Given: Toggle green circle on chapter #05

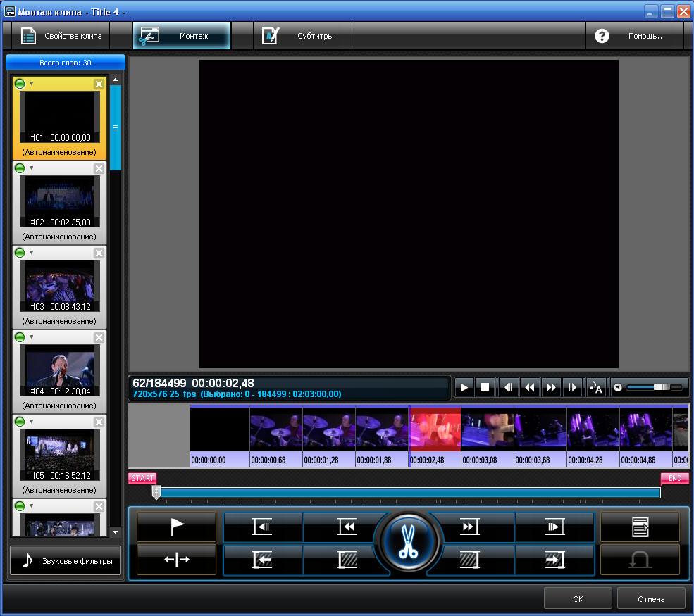Looking at the screenshot, I should 20,422.
